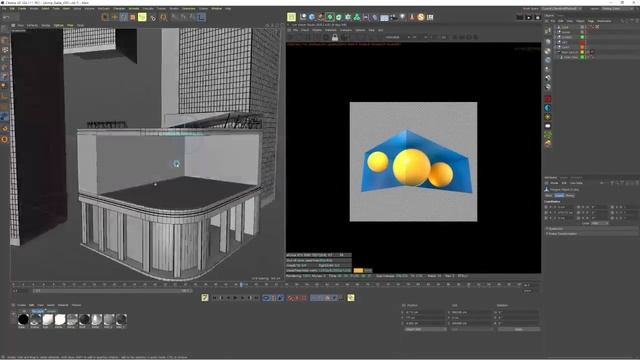Viewport: 640px width, 360px height.
Task: Open the Node Space dropdown
Action: pyautogui.click(x=562, y=9)
